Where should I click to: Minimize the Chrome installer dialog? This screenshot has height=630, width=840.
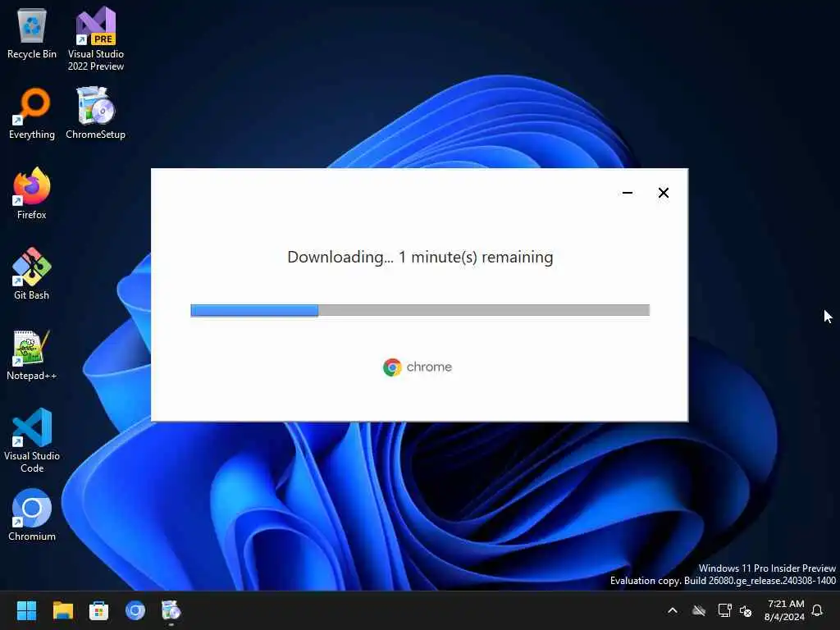pos(628,193)
